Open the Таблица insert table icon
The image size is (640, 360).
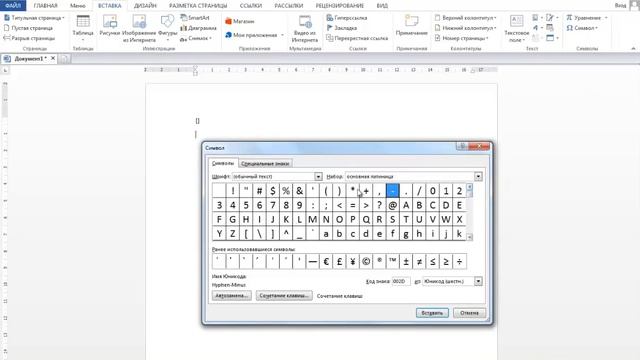[83, 27]
